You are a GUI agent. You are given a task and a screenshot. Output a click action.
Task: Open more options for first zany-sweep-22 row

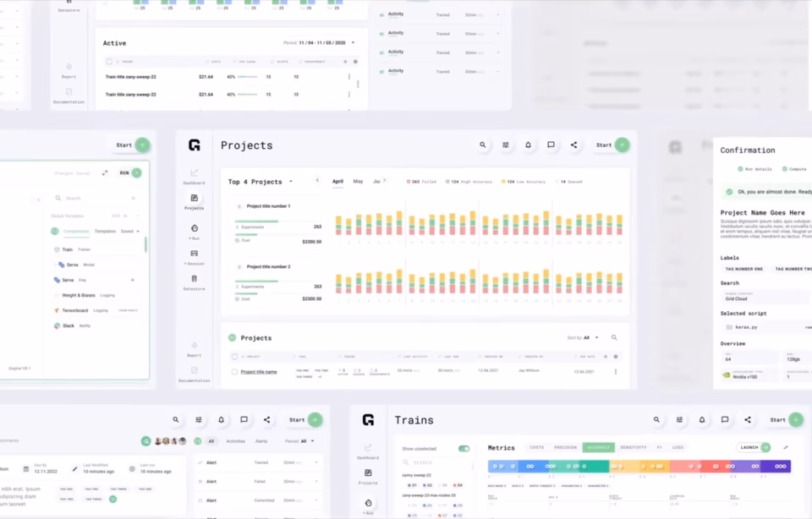(x=349, y=77)
